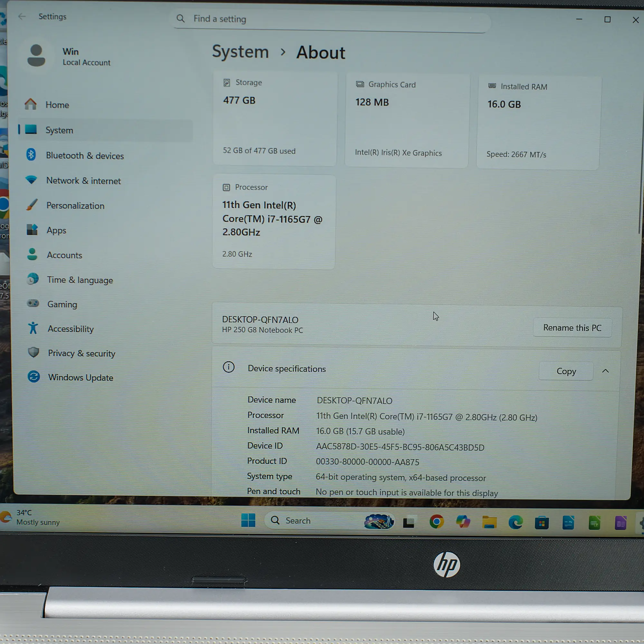Click the Accessibility figure icon
This screenshot has width=644, height=644.
click(33, 328)
